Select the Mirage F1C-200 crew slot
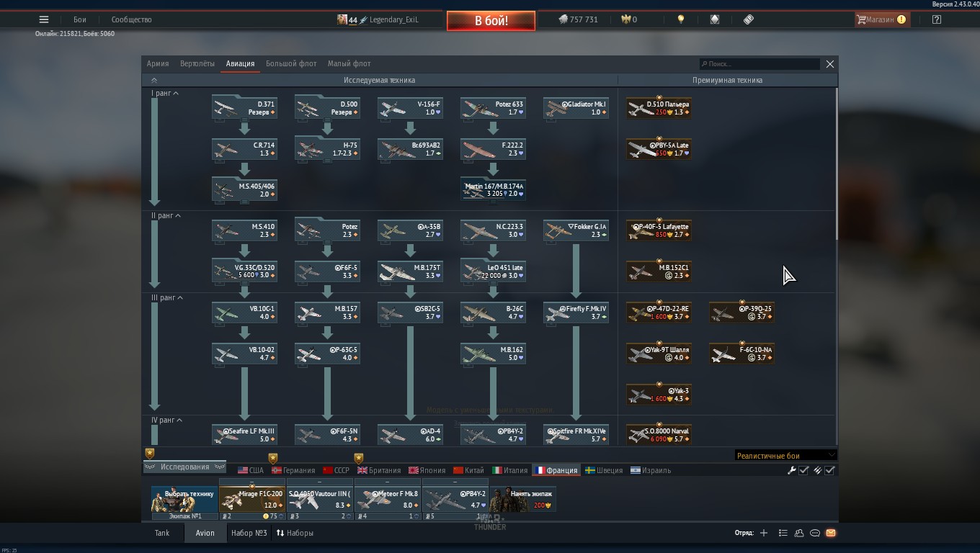 pos(251,499)
